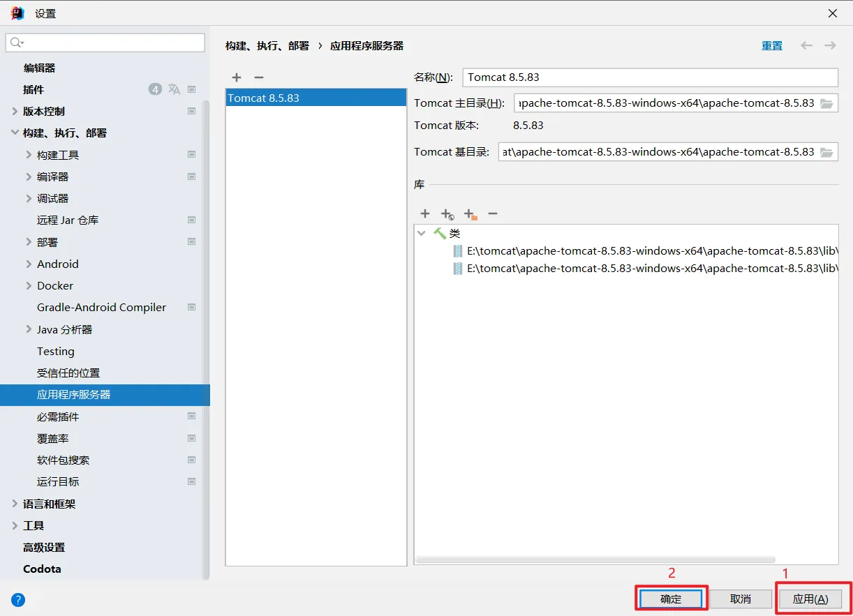Click the project-level icon beside 覆盖率
Image resolution: width=853 pixels, height=616 pixels.
(x=191, y=438)
